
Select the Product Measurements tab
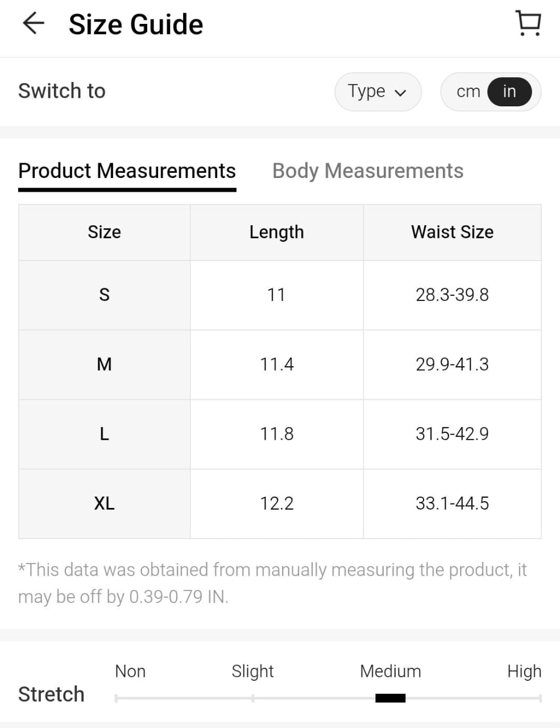tap(127, 171)
